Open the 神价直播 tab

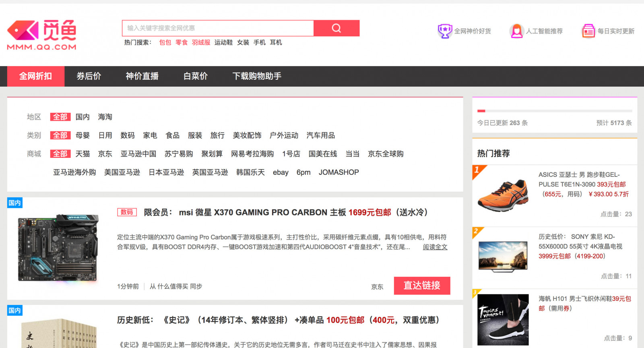point(142,76)
